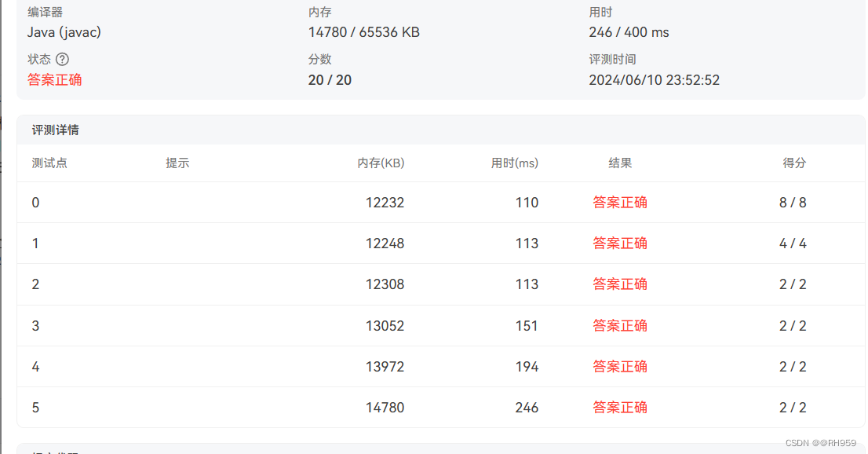This screenshot has width=868, height=454.
Task: Click the 结果 column header
Action: (x=621, y=163)
